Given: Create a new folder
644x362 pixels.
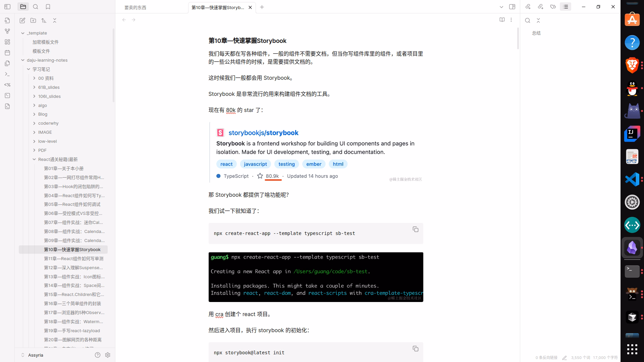Looking at the screenshot, I should [33, 20].
